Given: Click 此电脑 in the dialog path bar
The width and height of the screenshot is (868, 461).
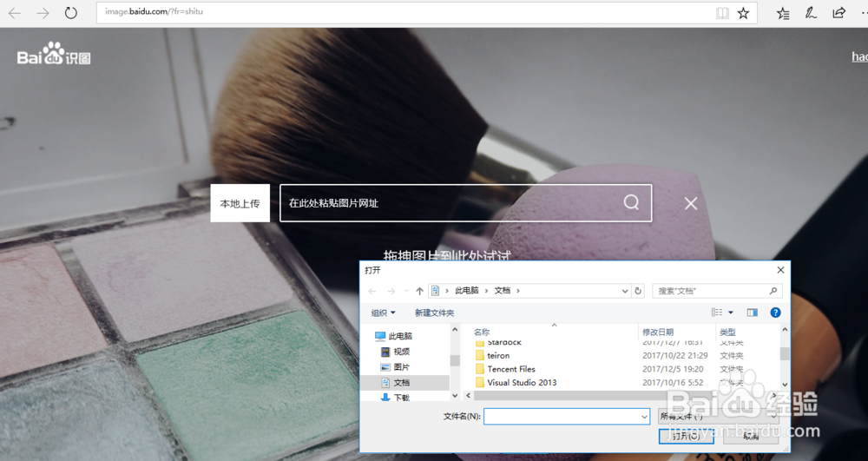Looking at the screenshot, I should point(467,291).
